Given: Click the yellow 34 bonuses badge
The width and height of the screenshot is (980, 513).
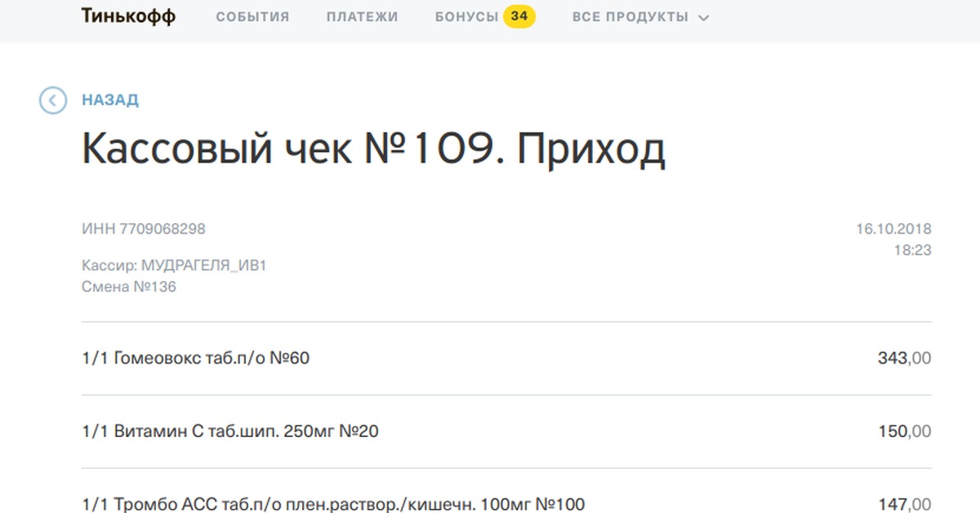Looking at the screenshot, I should pos(519,16).
